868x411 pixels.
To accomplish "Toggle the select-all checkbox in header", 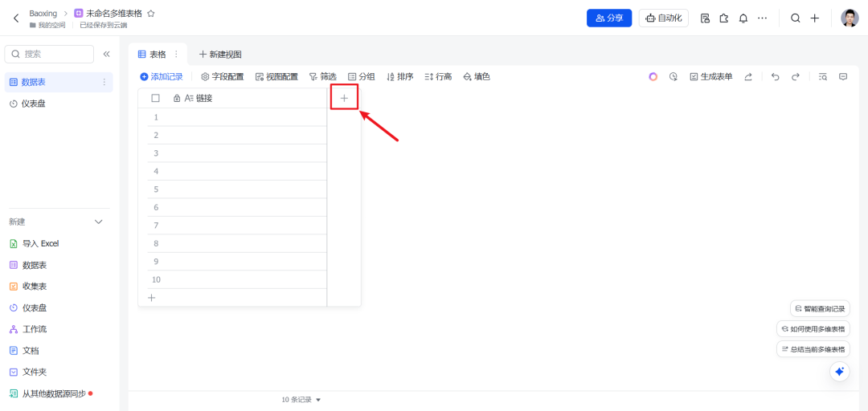I will pyautogui.click(x=156, y=98).
